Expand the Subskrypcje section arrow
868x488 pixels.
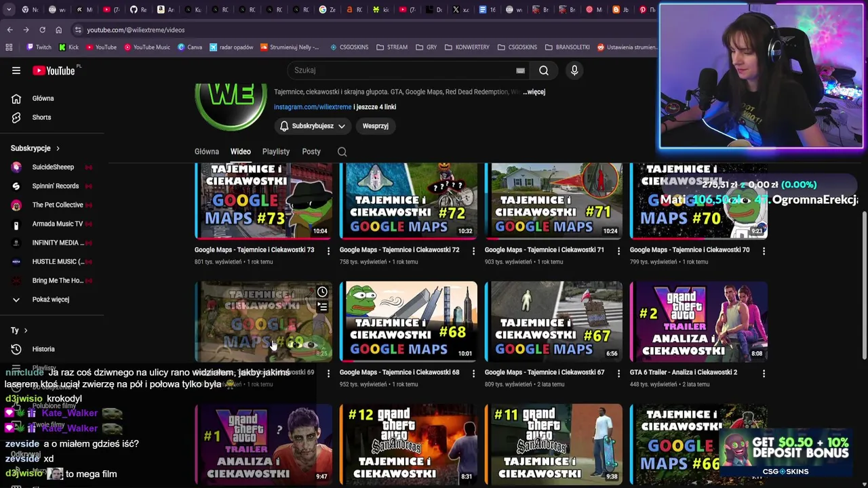click(58, 148)
